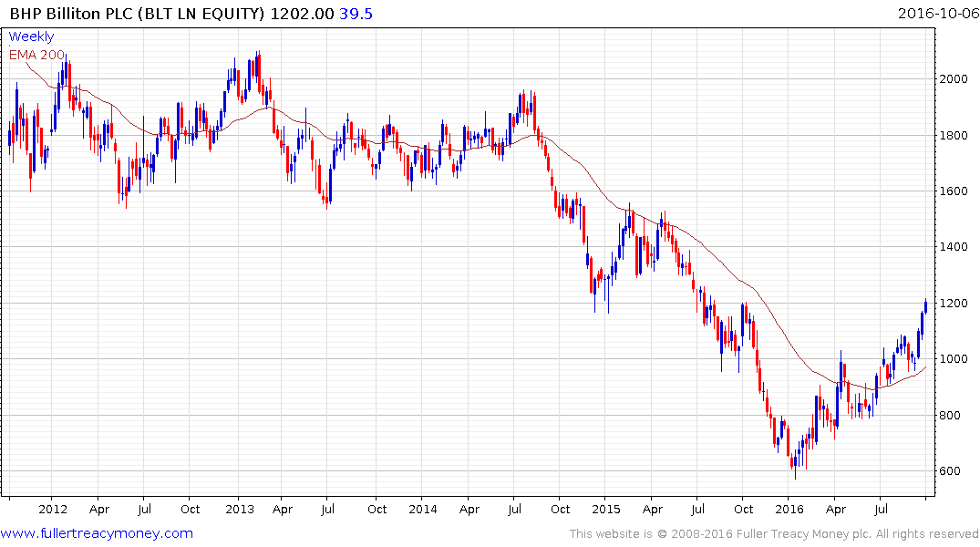The width and height of the screenshot is (980, 547).
Task: Click the latest candlestick near 1200
Action: pyautogui.click(x=925, y=305)
